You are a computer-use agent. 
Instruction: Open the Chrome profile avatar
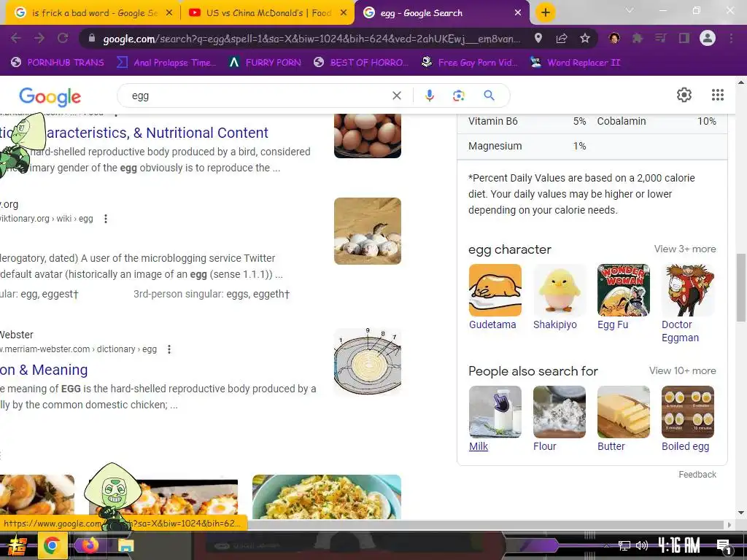(708, 38)
